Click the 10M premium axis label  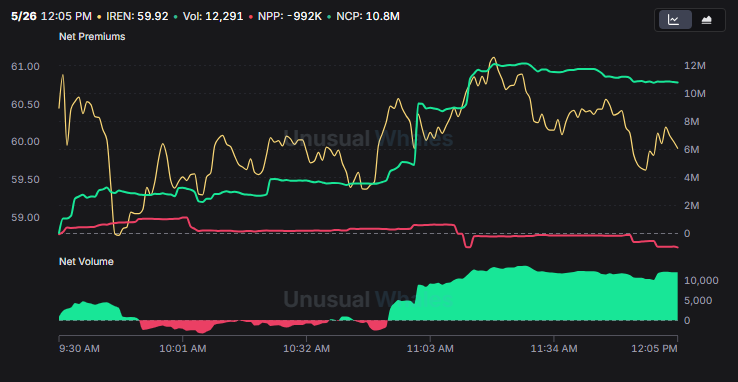(695, 94)
